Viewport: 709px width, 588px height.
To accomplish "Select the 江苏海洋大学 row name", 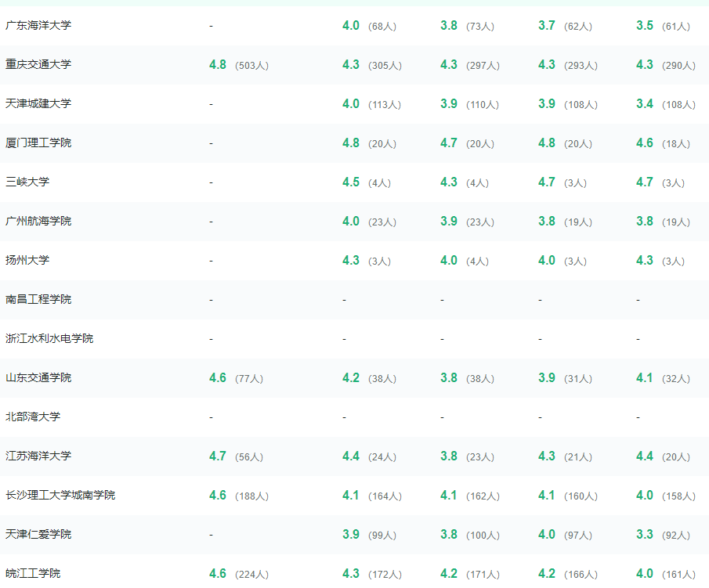I will coord(38,456).
